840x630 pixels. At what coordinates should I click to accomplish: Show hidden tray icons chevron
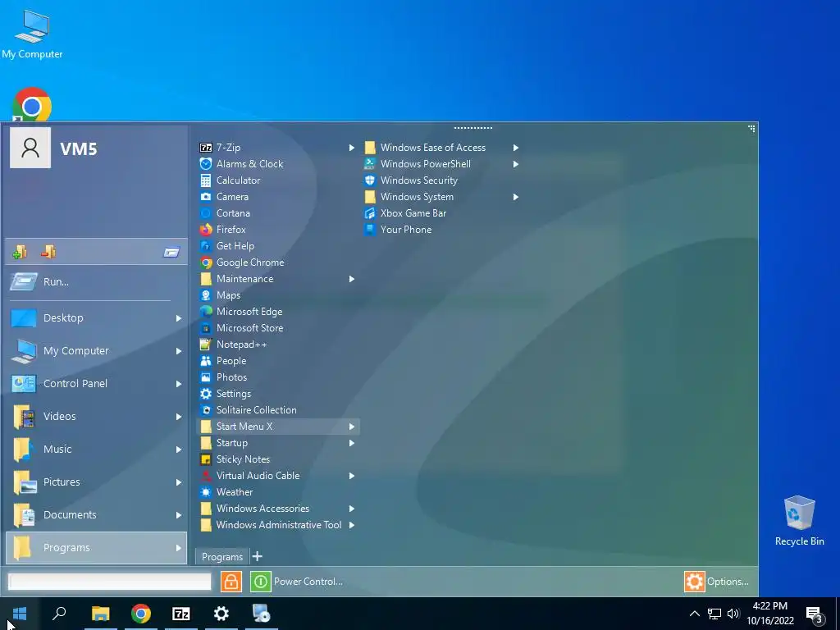point(694,614)
